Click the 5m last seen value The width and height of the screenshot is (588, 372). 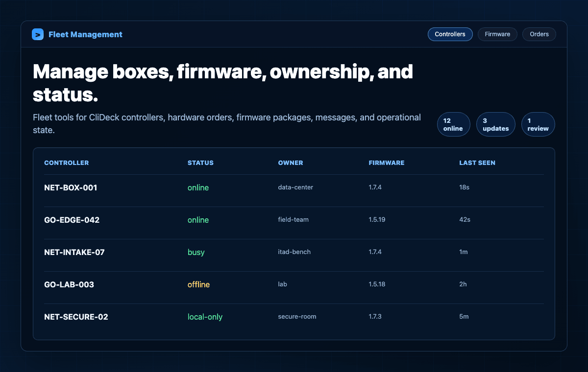(x=464, y=317)
